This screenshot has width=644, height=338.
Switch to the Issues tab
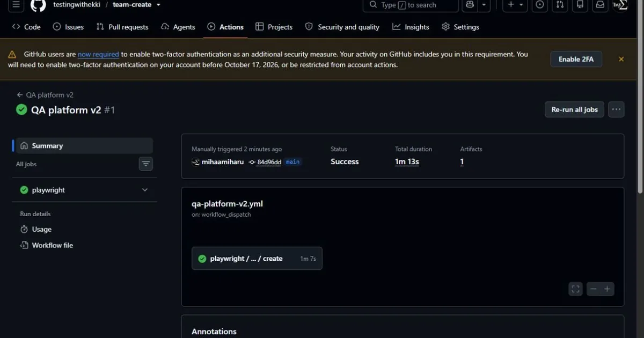pyautogui.click(x=69, y=27)
